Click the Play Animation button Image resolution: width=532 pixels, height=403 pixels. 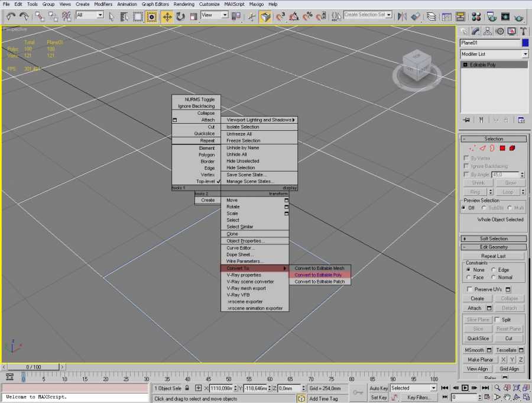465,388
